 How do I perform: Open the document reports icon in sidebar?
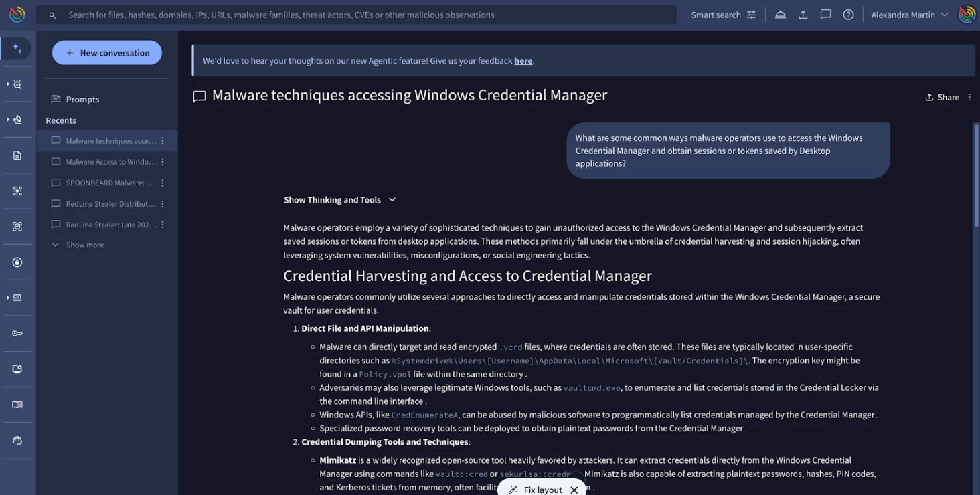point(17,155)
